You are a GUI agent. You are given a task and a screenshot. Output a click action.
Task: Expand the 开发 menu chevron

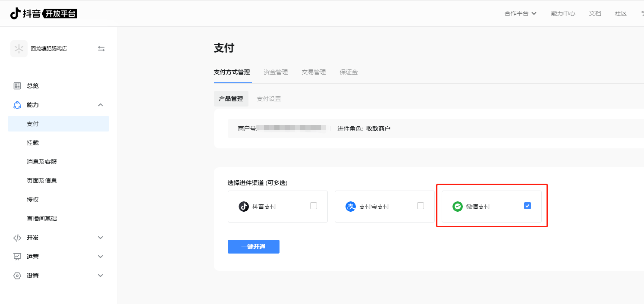[101, 238]
